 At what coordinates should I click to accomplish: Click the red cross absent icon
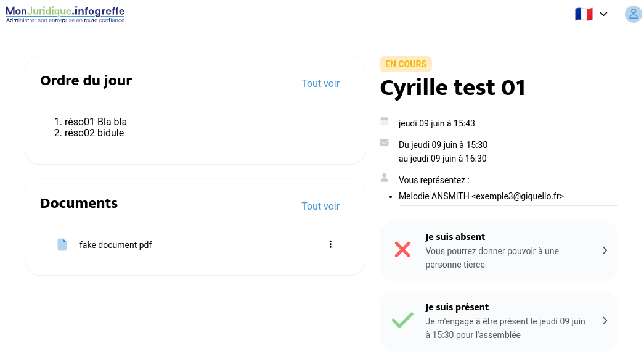[x=402, y=250]
